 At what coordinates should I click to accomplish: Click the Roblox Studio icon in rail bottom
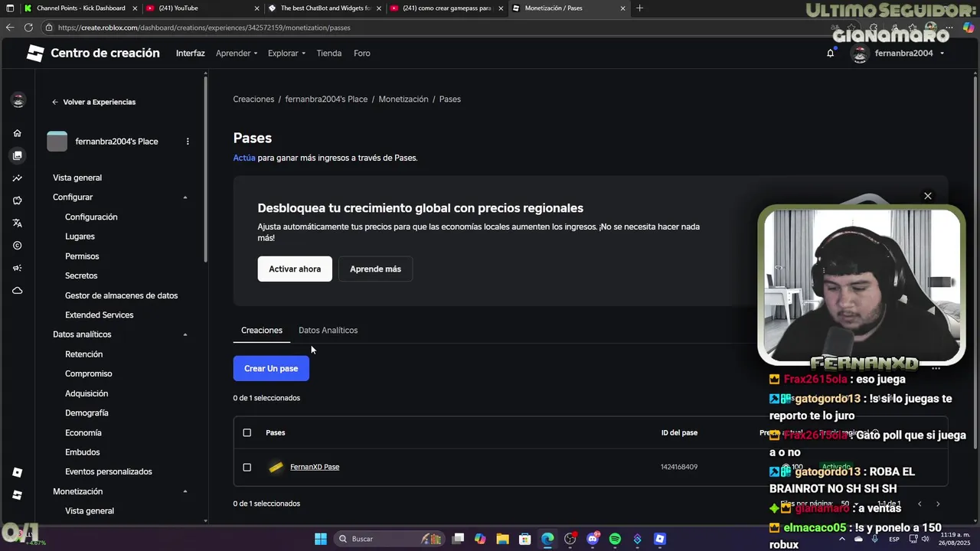pos(17,495)
